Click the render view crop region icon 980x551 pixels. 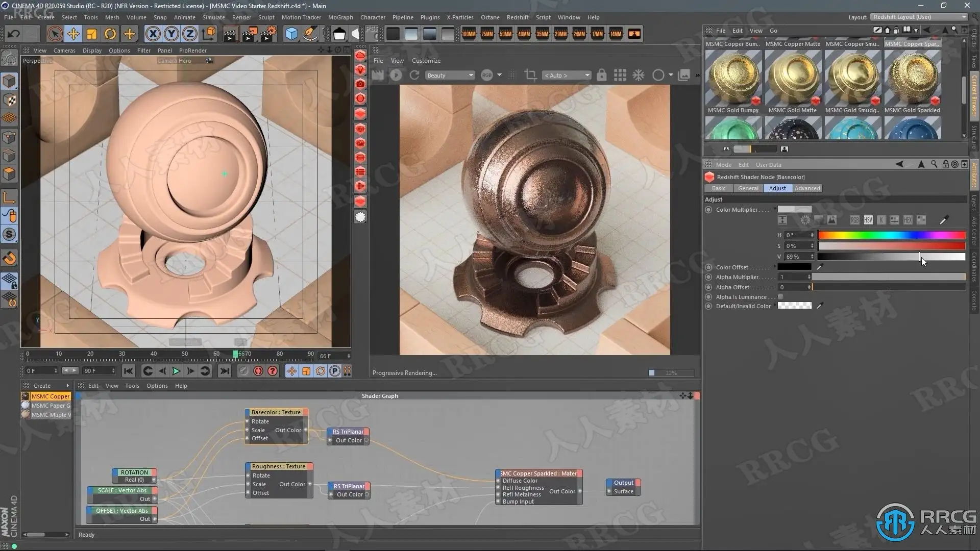coord(530,76)
